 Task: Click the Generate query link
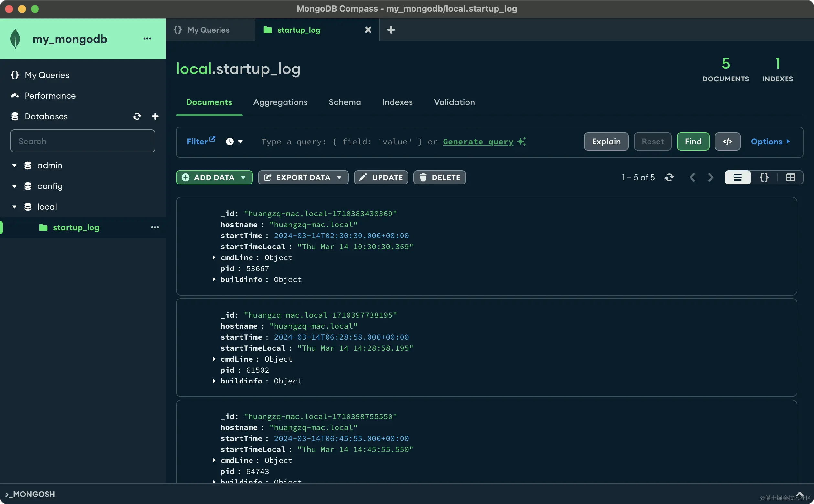coord(478,142)
